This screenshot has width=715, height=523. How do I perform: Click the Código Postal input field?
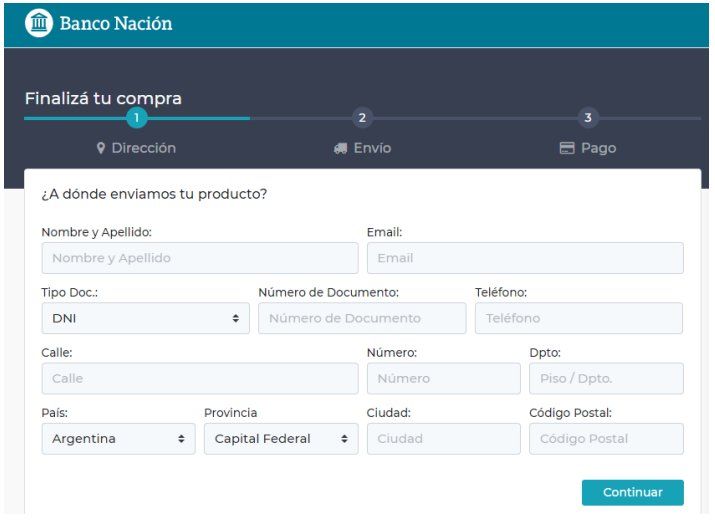[606, 439]
